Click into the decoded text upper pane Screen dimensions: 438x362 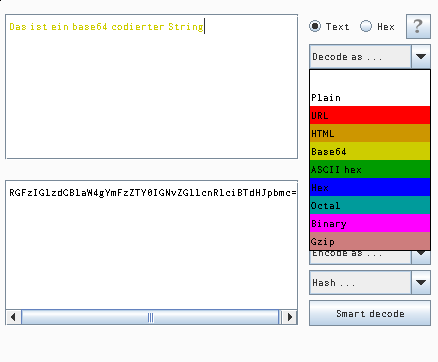point(152,87)
